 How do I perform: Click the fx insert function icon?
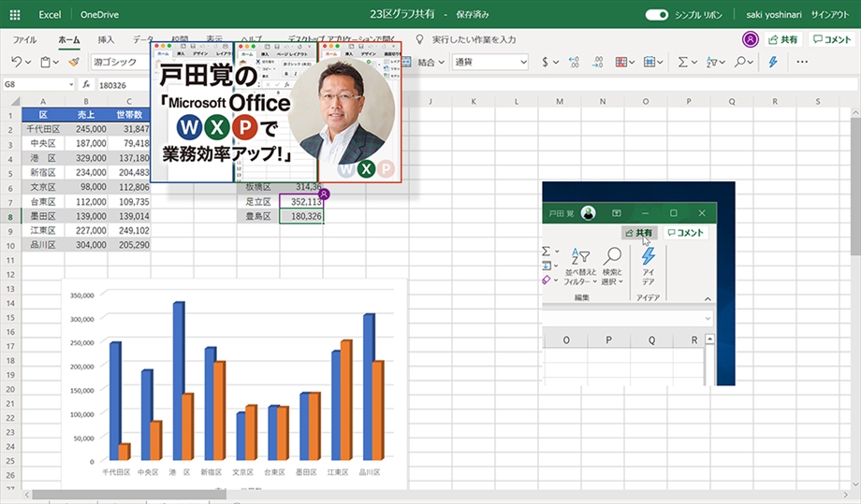(86, 84)
